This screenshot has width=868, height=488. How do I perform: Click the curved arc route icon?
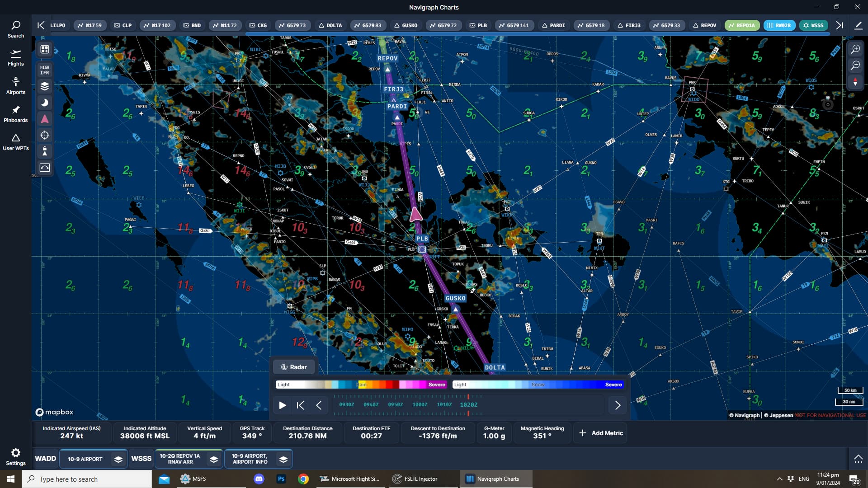coord(45,168)
